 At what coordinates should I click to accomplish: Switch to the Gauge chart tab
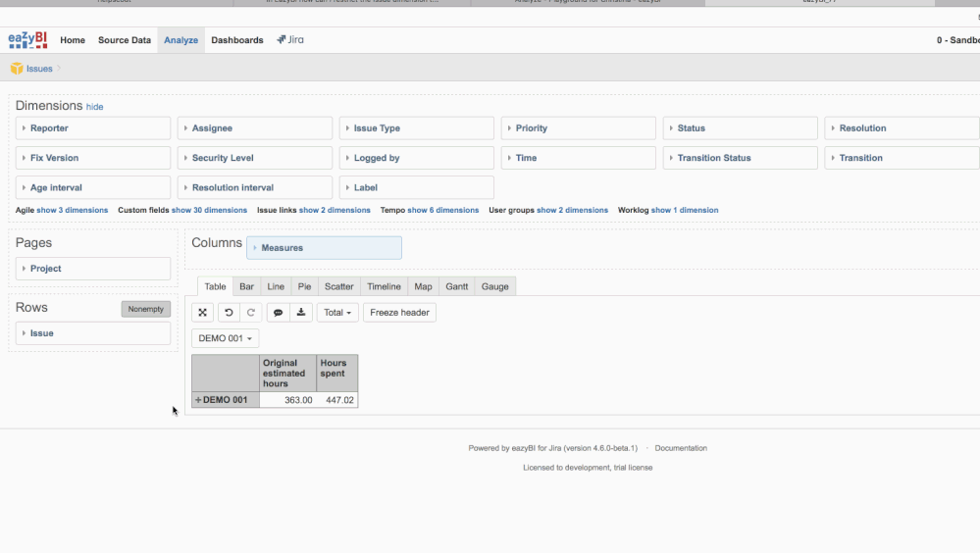pos(495,286)
